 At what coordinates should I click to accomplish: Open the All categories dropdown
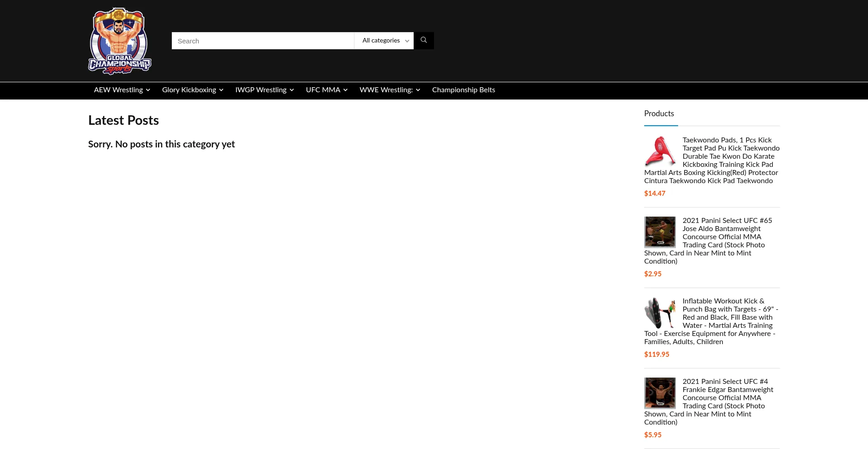[384, 41]
